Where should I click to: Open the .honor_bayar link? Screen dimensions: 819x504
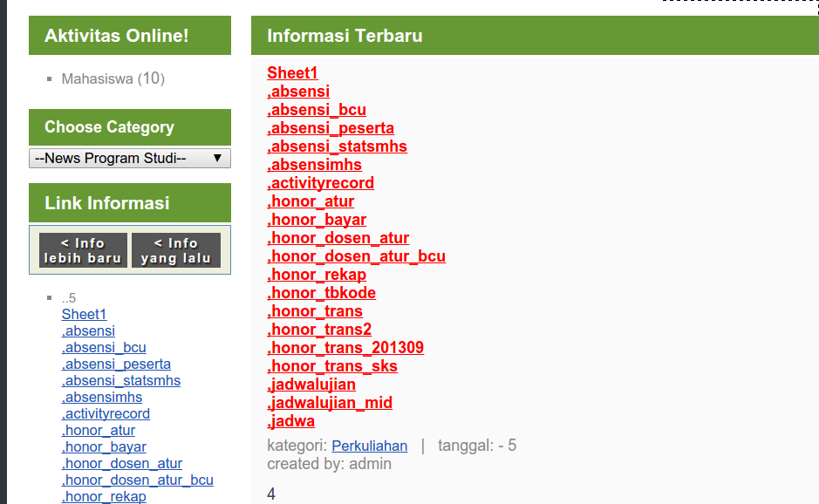(317, 219)
